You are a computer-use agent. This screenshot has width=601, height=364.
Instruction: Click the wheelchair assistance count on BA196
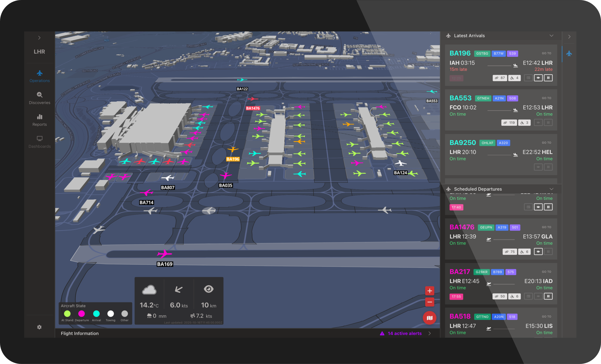514,78
